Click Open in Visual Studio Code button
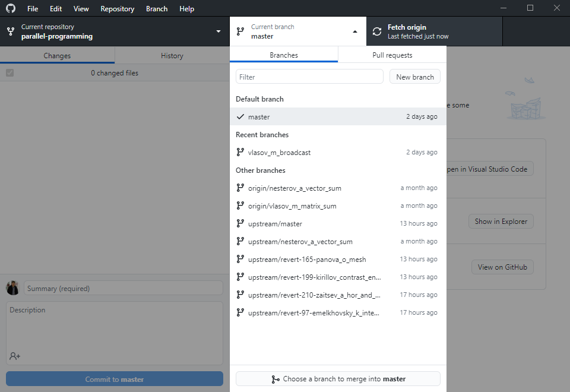The height and width of the screenshot is (392, 570). point(490,169)
